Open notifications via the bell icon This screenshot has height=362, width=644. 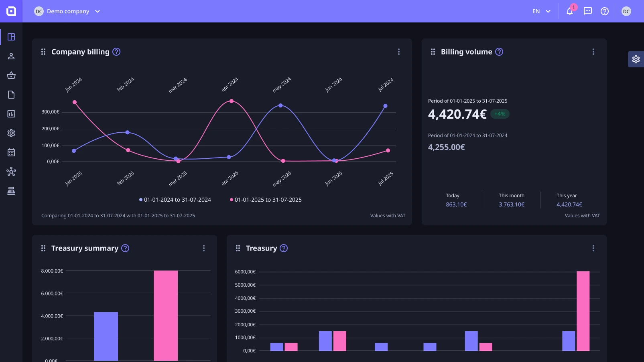(570, 11)
